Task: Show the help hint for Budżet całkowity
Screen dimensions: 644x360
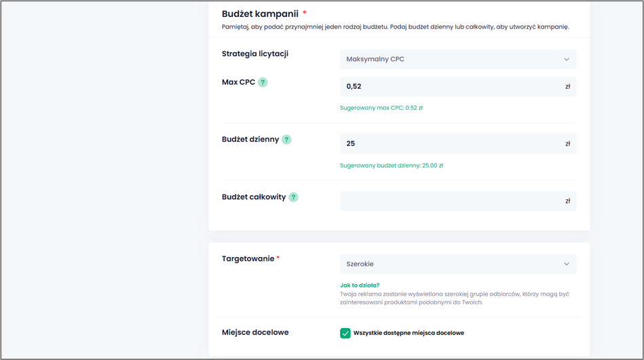Action: [x=293, y=197]
